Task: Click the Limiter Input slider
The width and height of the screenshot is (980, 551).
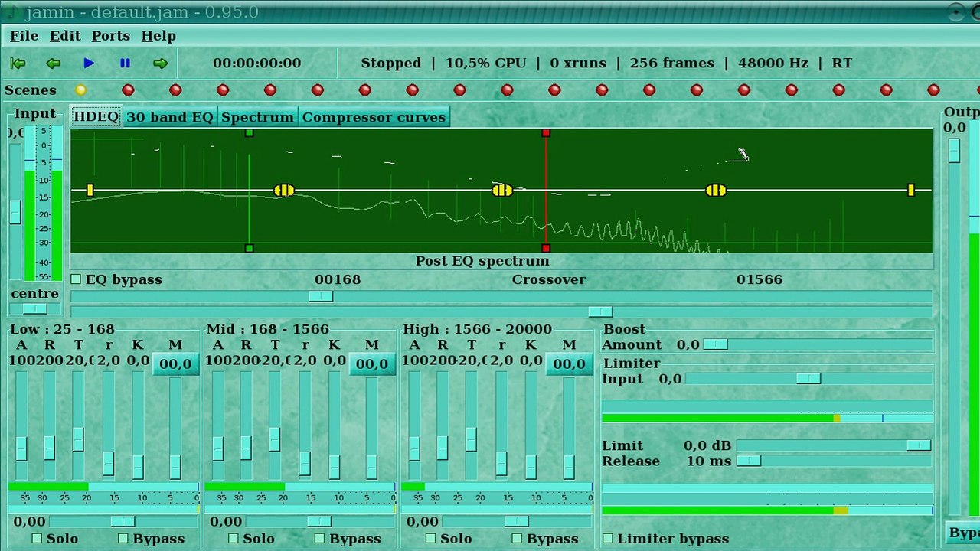Action: 809,379
